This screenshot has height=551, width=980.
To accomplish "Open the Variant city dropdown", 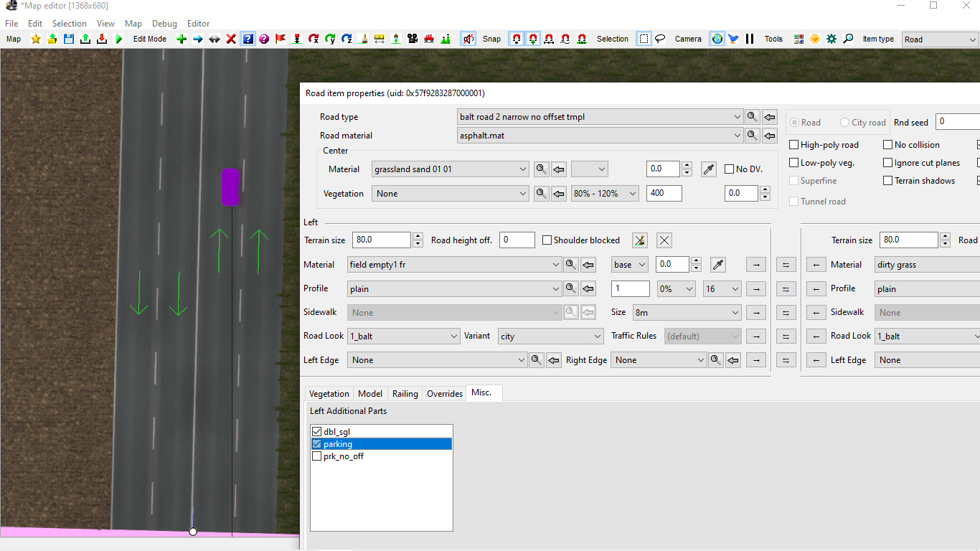I will pyautogui.click(x=551, y=336).
